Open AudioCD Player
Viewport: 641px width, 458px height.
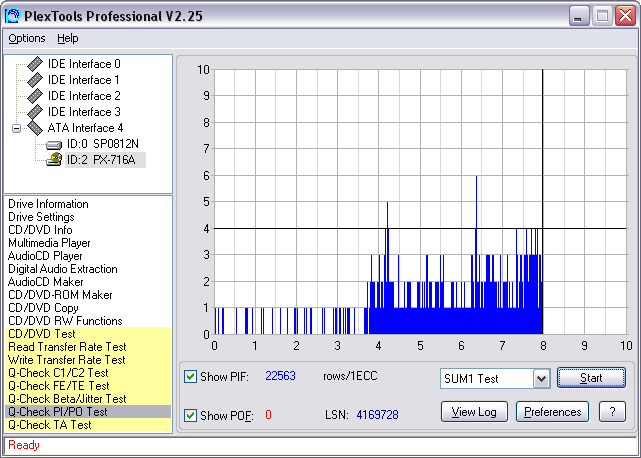(x=45, y=256)
